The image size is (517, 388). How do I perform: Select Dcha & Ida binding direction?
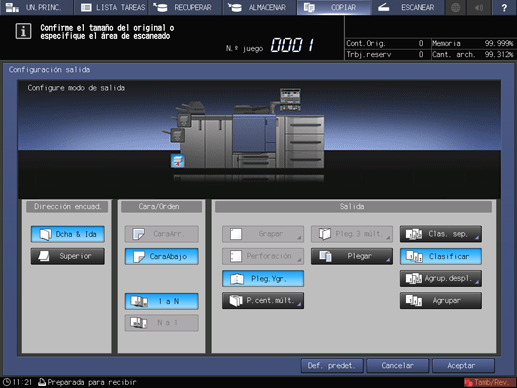(x=68, y=234)
